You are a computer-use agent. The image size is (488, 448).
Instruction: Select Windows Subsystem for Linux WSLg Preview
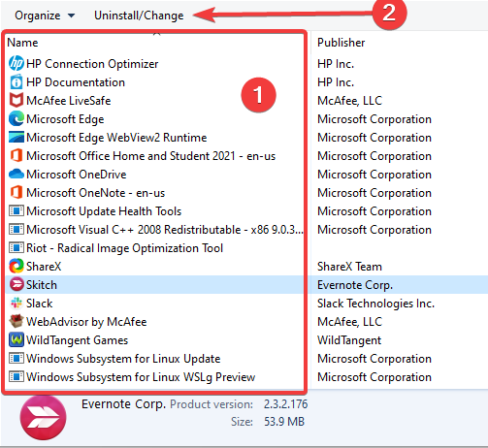(141, 377)
